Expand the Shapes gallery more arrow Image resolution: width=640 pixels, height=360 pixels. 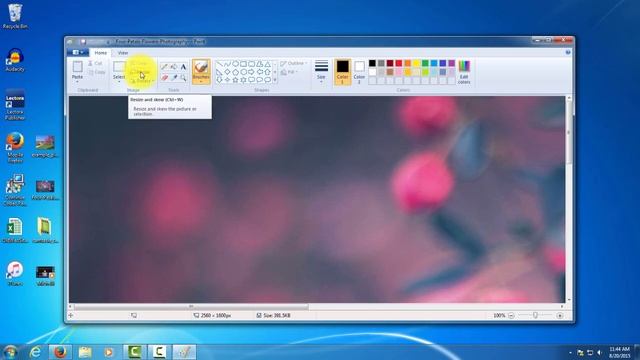[x=275, y=80]
